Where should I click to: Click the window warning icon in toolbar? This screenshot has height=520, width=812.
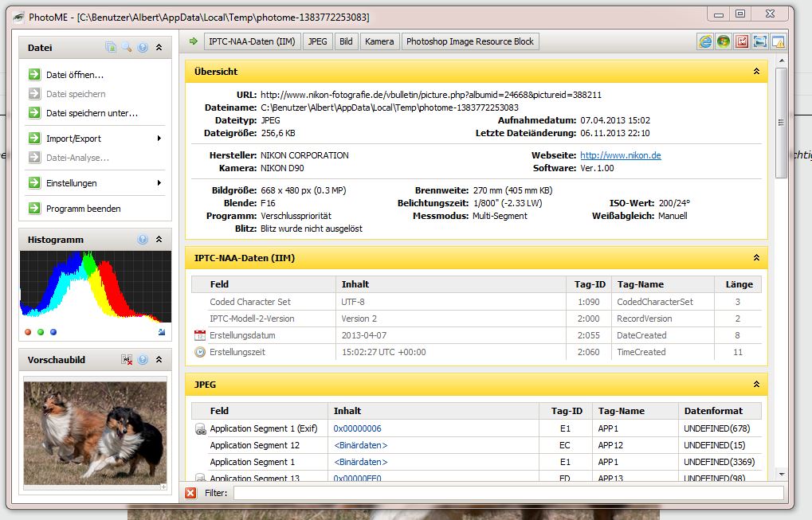(778, 41)
